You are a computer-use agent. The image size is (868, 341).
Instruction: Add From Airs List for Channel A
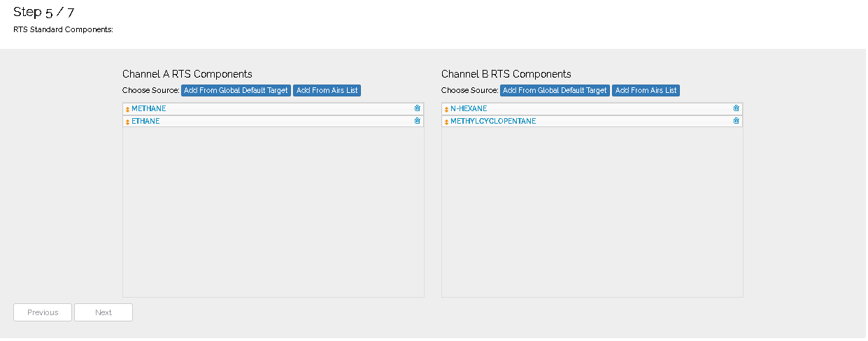(x=327, y=91)
